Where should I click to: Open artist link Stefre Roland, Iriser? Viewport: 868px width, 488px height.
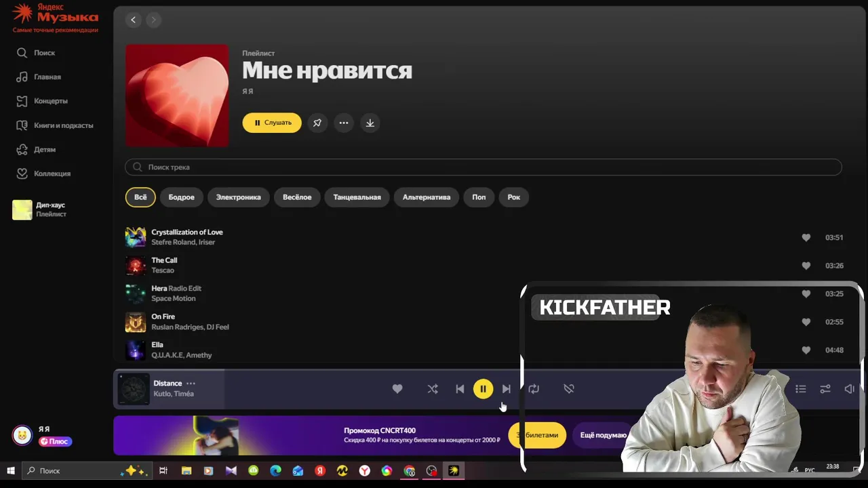183,242
